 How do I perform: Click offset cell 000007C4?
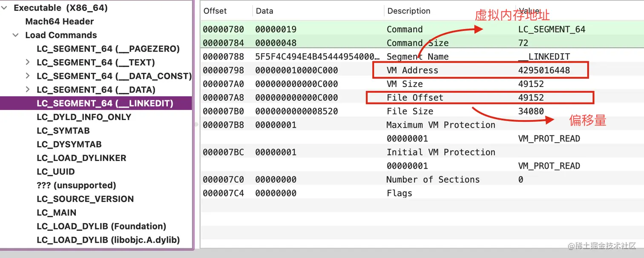coord(223,192)
